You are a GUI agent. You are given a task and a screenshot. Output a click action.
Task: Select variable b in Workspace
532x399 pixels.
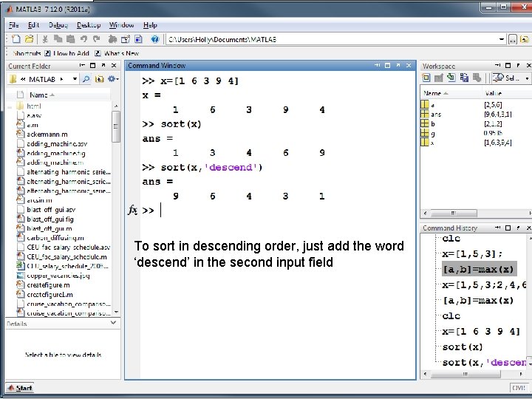(433, 124)
